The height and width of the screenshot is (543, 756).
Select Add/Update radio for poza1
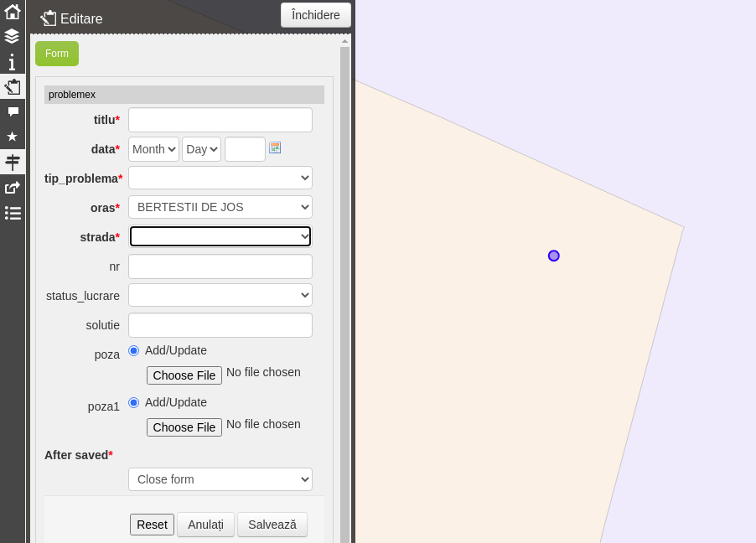134,402
